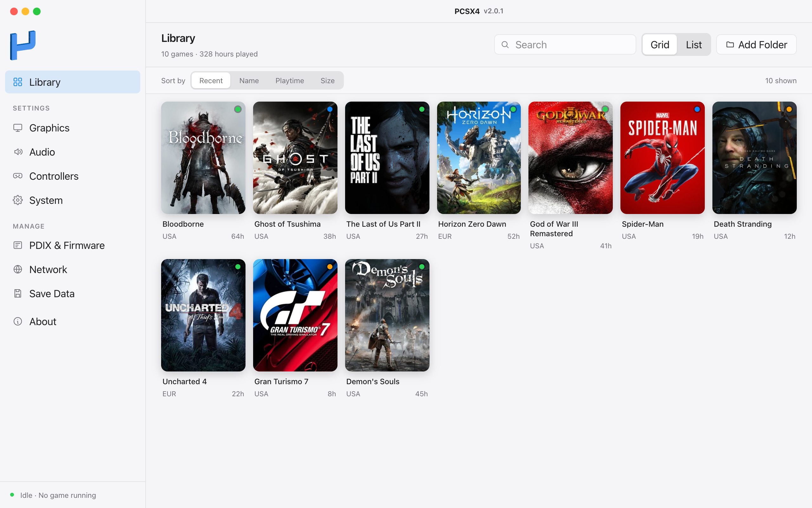
Task: Click the 'EUR' region under Uncharted 4
Action: click(x=169, y=394)
